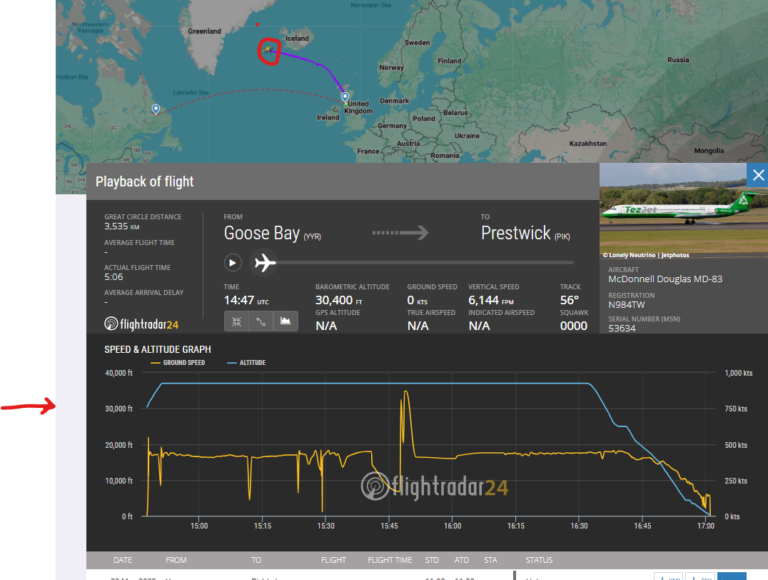768x580 pixels.
Task: Click the 3,535 KM great circle distance
Action: click(122, 226)
